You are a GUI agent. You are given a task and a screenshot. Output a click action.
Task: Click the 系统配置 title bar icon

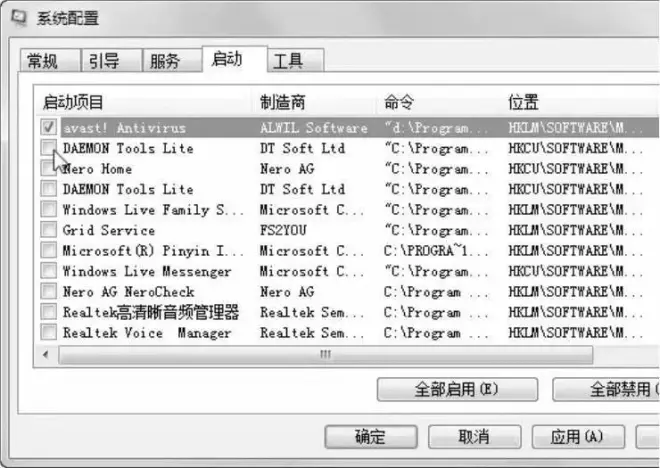(19, 18)
